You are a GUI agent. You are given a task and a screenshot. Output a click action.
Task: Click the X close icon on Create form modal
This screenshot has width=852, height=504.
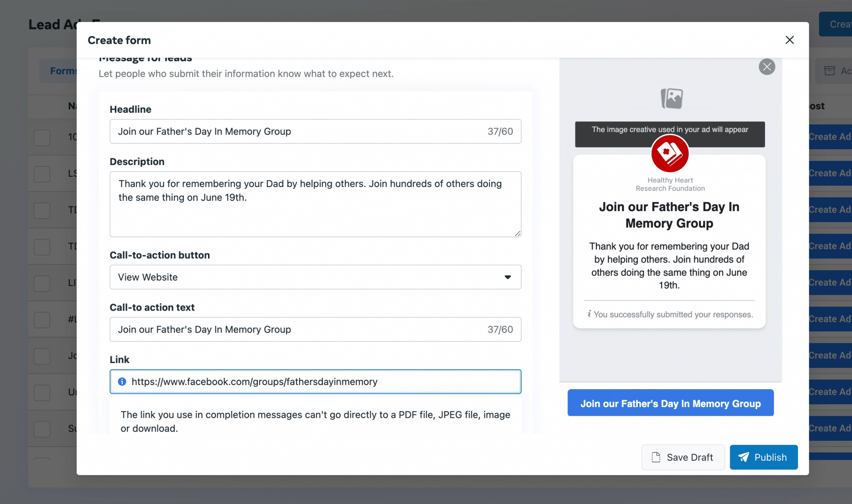click(x=790, y=40)
